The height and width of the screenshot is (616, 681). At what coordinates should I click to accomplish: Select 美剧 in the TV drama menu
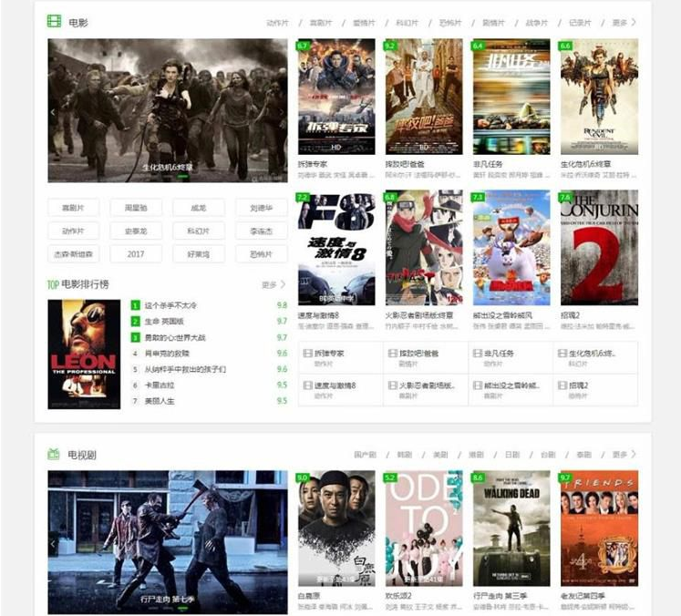tap(440, 455)
